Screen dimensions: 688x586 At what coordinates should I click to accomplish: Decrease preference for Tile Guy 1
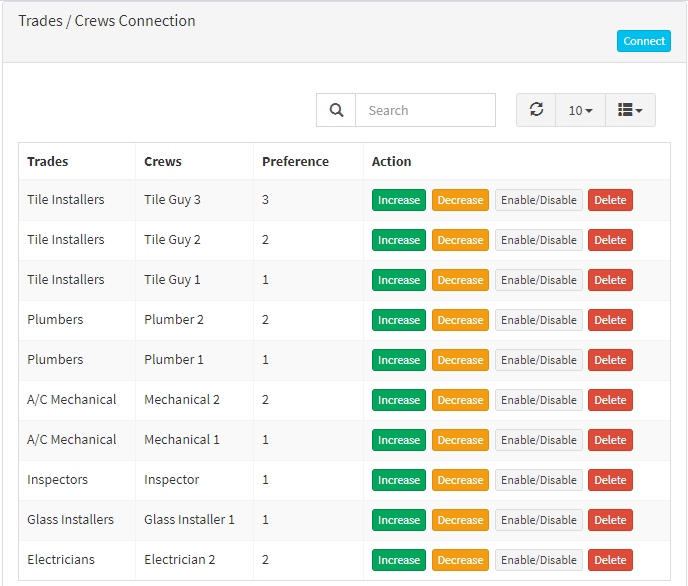click(x=460, y=280)
